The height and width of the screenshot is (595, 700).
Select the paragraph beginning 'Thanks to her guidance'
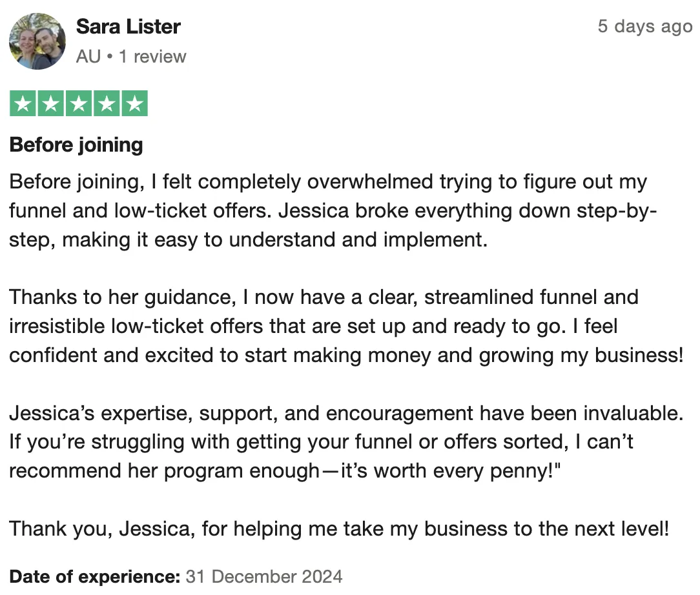pos(346,326)
